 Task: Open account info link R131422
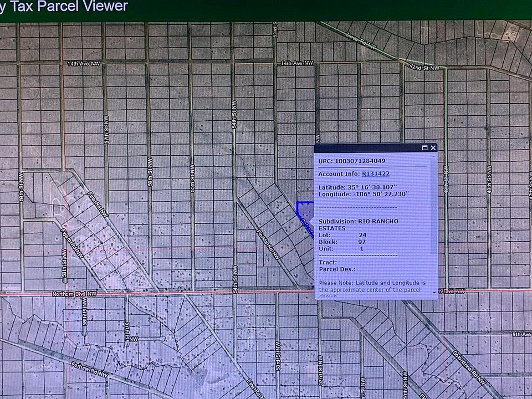[376, 173]
